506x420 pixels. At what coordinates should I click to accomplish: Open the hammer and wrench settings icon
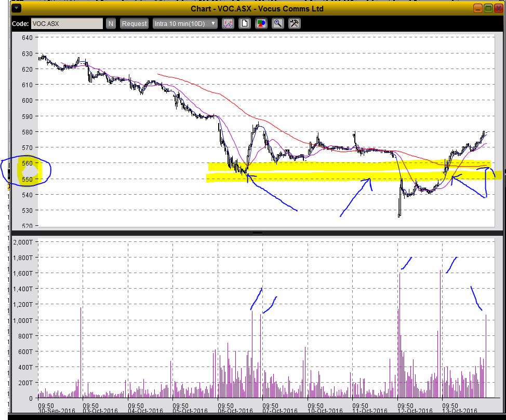[x=295, y=23]
